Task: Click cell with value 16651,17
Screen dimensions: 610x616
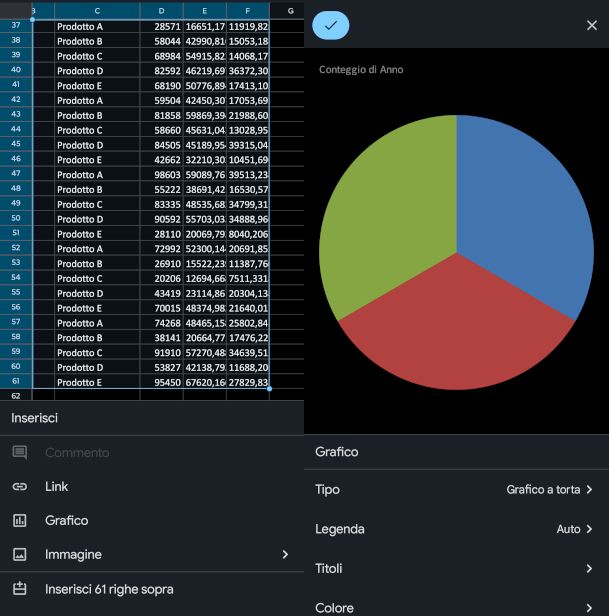Action: 205,26
